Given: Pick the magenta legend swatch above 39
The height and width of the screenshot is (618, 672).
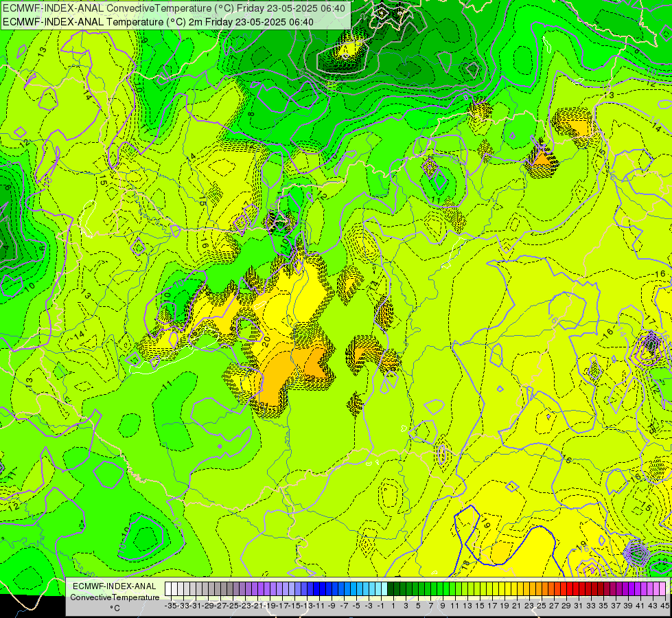Looking at the screenshot, I should tap(625, 589).
